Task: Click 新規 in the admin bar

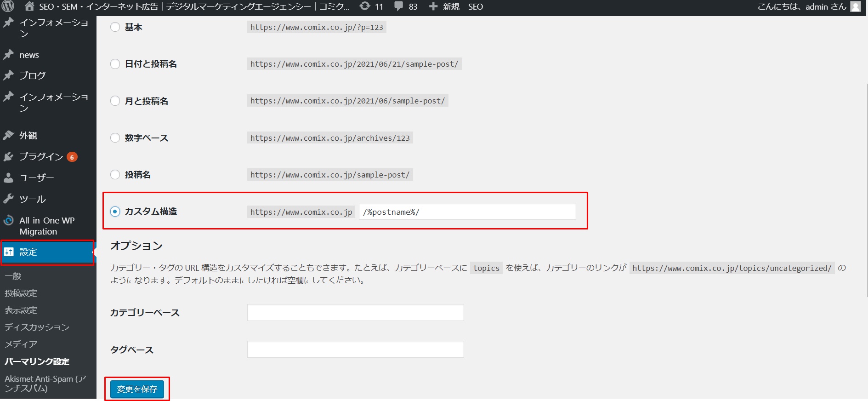Action: click(x=451, y=6)
